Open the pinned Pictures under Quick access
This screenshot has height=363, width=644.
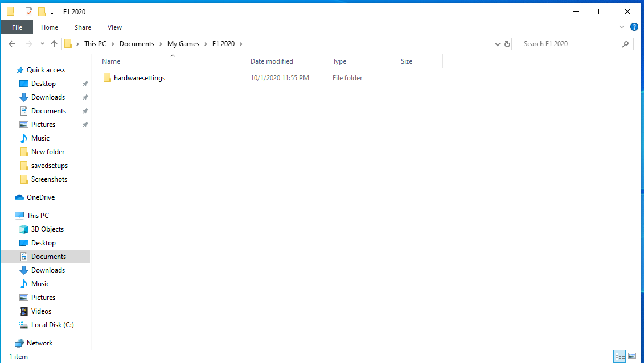(x=43, y=124)
